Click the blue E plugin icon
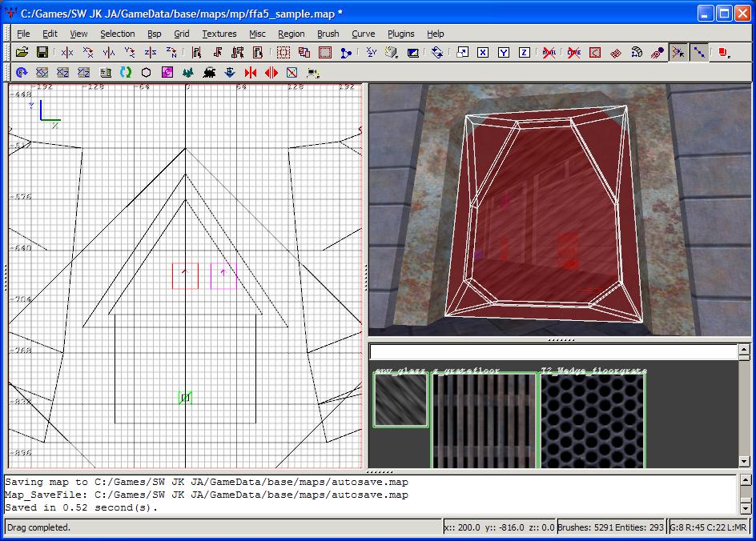Viewport: 756px width, 541px height. (x=22, y=73)
